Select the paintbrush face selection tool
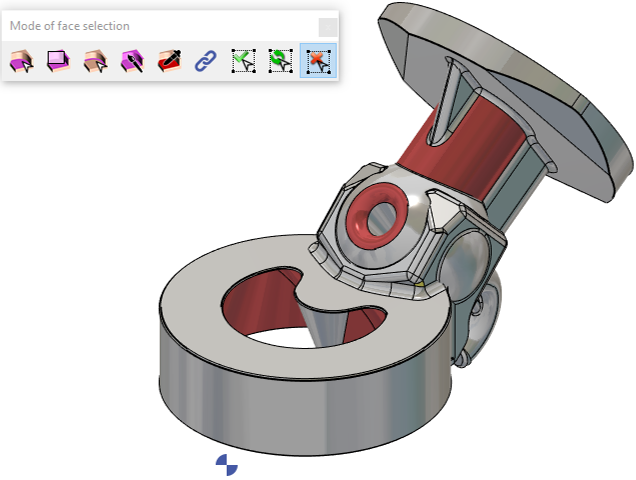Viewport: 636px width, 480px height. 132,61
